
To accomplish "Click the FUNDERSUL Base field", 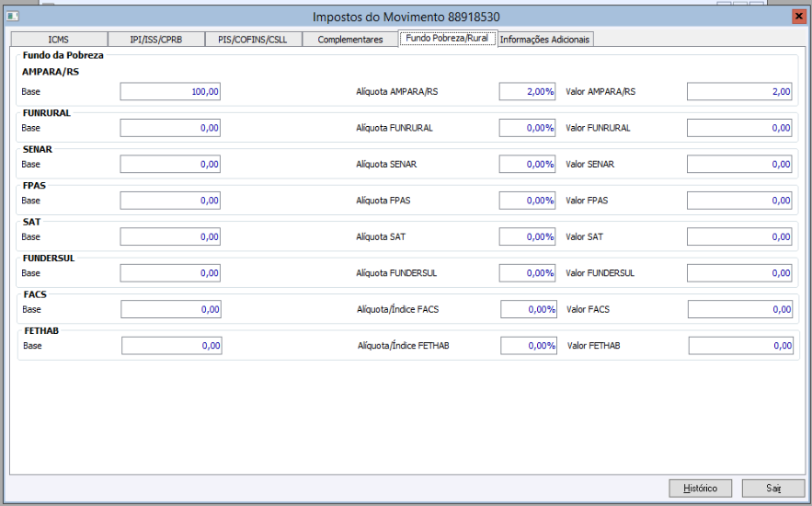I will pyautogui.click(x=170, y=273).
